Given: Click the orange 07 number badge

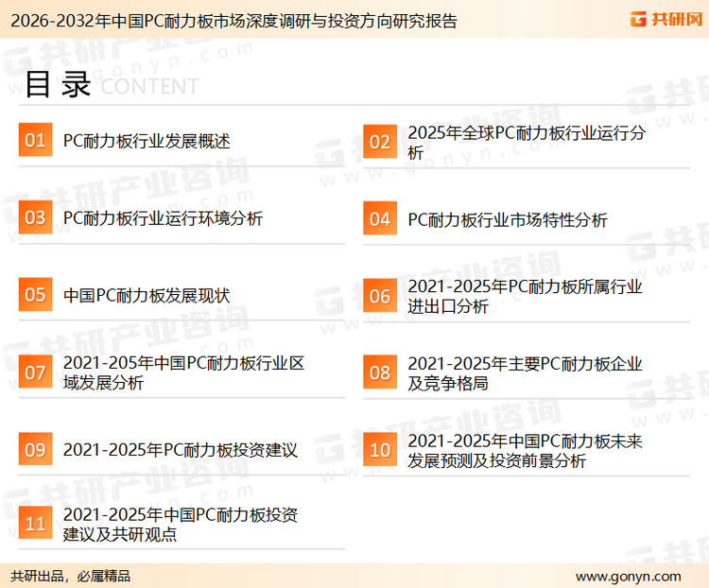Looking at the screenshot, I should 35,372.
